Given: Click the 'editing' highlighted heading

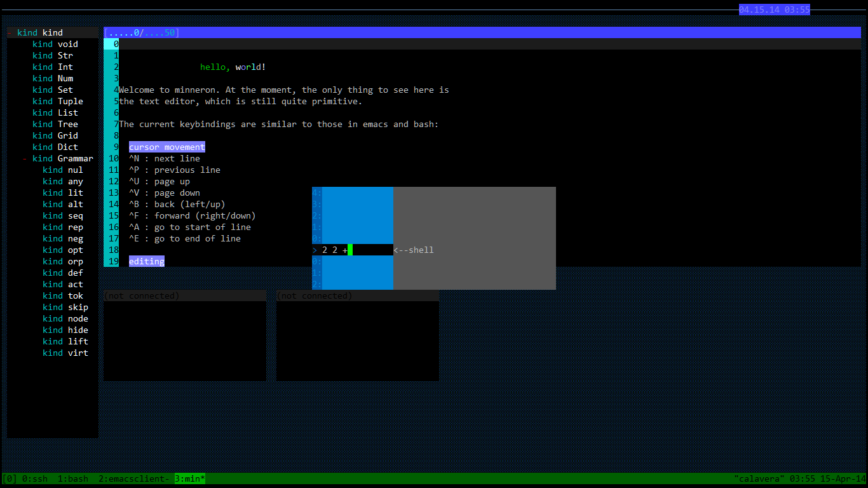Looking at the screenshot, I should (x=147, y=262).
